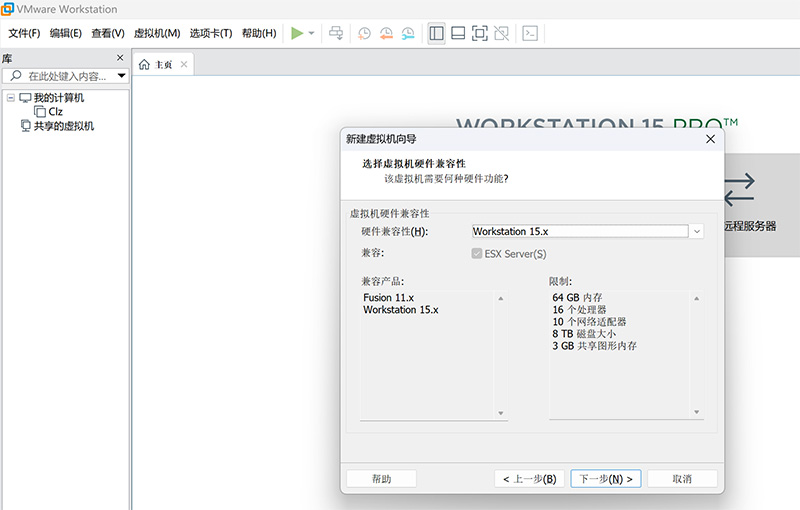Screen dimensions: 800x510
Task: Collapse the 我的计算机 tree node
Action: click(x=11, y=97)
